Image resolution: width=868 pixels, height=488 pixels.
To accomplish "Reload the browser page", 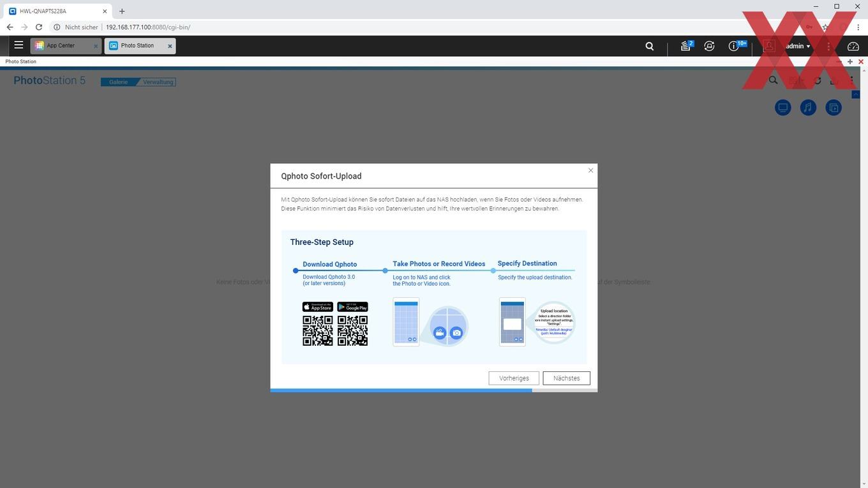I will (x=39, y=27).
